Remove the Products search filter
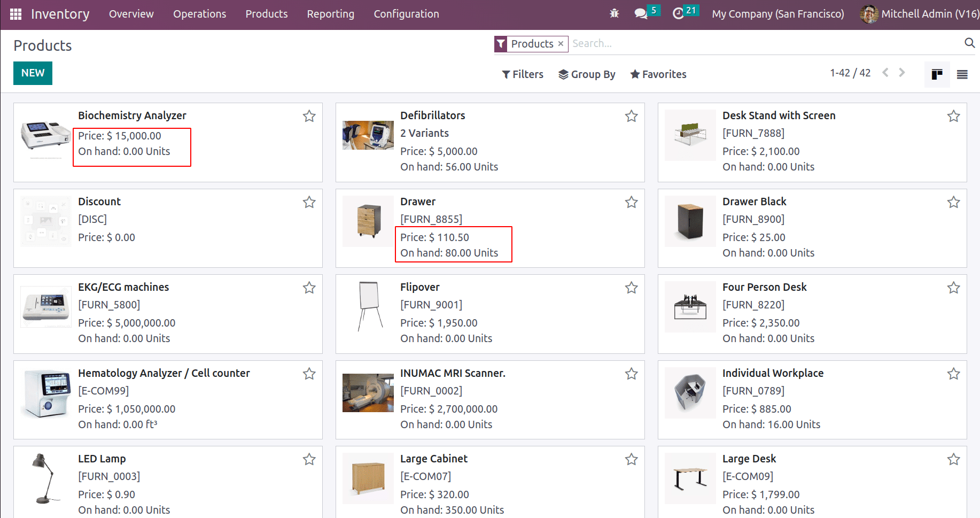Screen dimensions: 980x518 [x=561, y=44]
